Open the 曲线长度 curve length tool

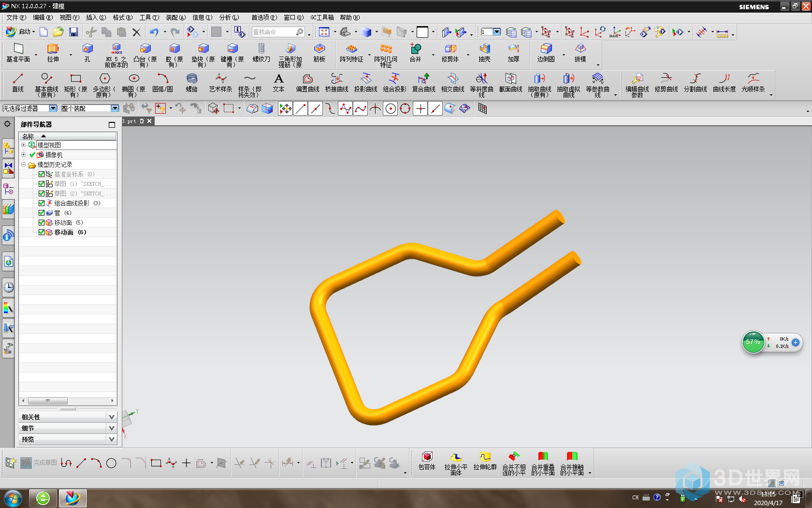(x=725, y=83)
